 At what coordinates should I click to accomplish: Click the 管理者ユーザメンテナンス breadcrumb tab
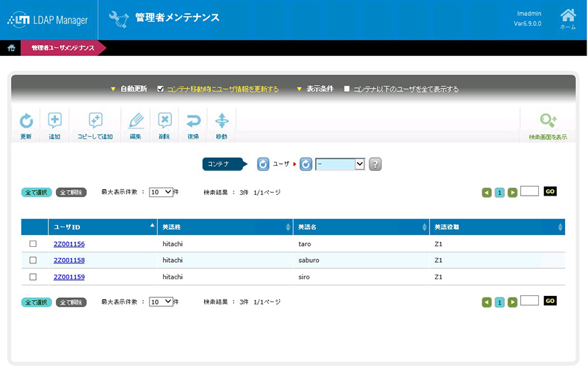pos(62,48)
